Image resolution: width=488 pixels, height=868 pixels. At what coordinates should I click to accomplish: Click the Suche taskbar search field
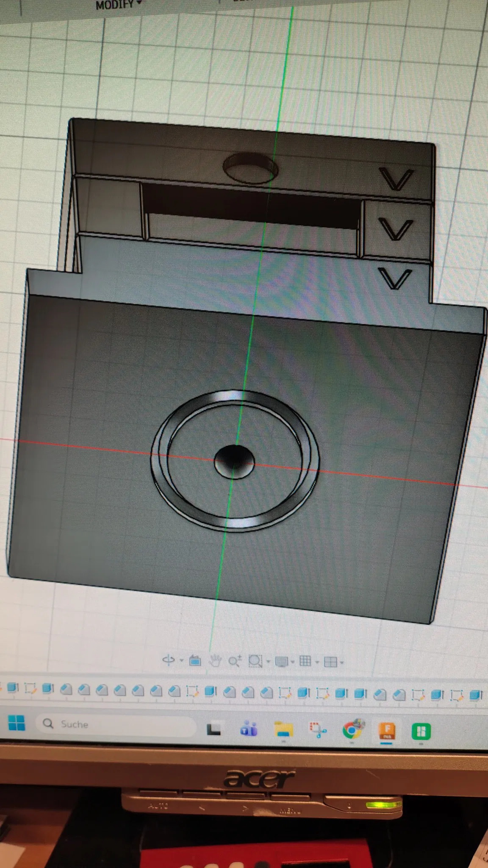coord(116,724)
